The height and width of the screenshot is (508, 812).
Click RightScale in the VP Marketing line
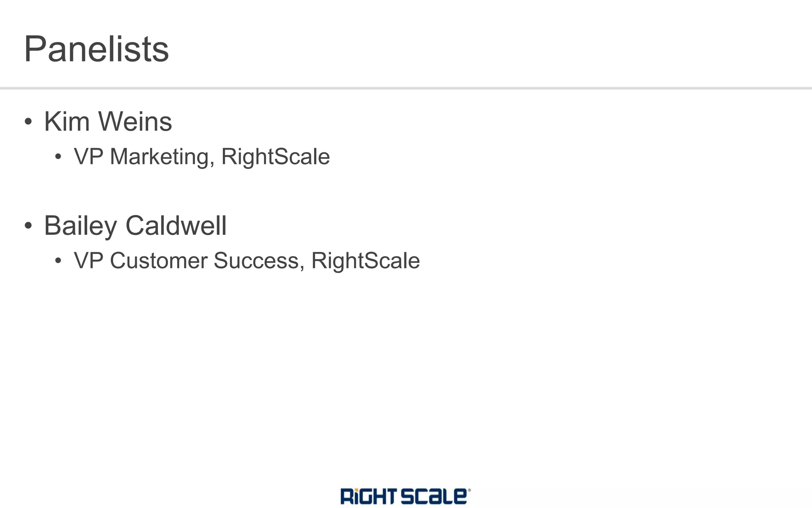click(x=276, y=156)
